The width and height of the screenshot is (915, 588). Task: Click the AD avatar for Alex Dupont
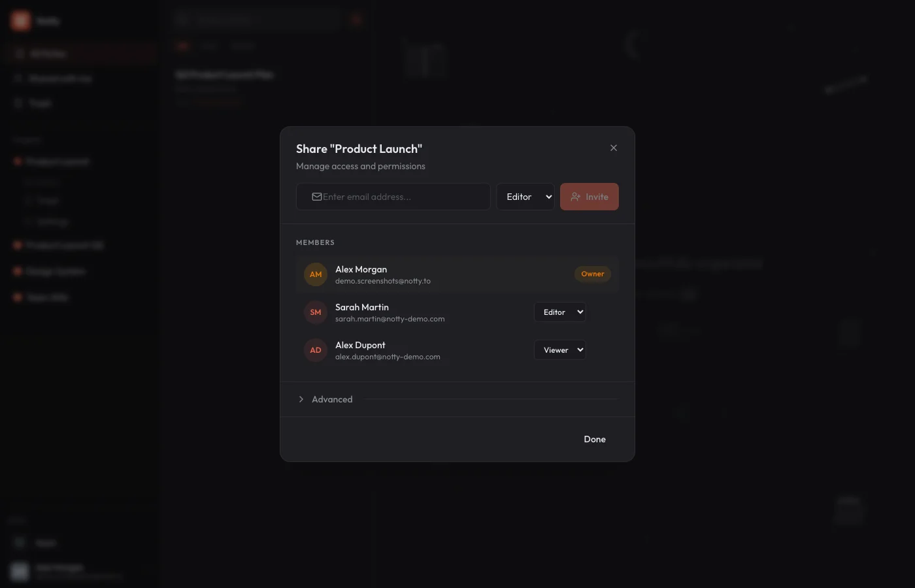[316, 350]
